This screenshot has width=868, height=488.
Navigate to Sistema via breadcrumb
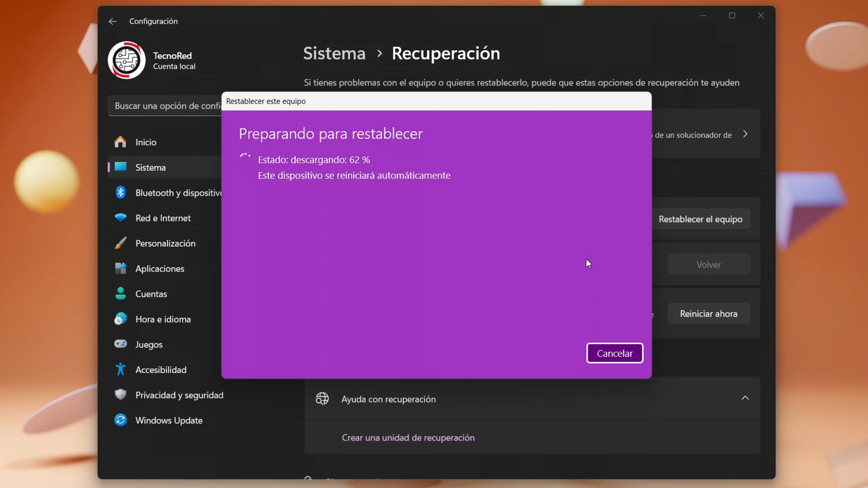click(334, 53)
